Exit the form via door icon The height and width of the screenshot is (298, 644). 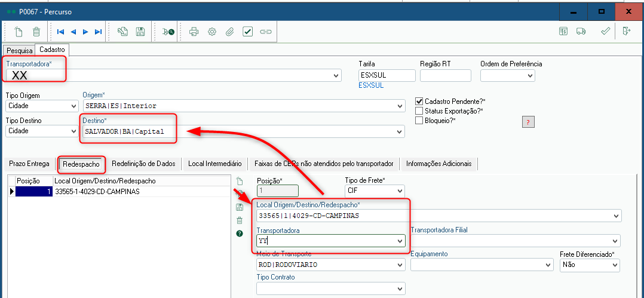(626, 32)
